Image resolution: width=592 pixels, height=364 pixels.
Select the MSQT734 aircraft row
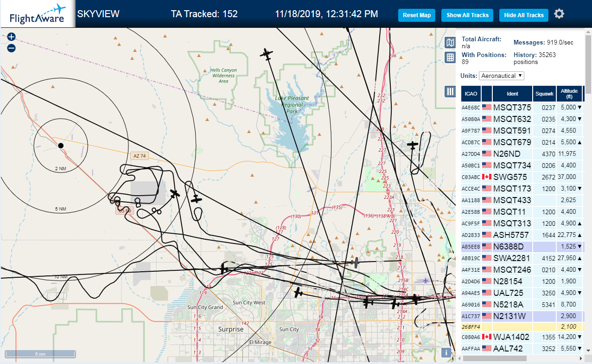point(522,165)
